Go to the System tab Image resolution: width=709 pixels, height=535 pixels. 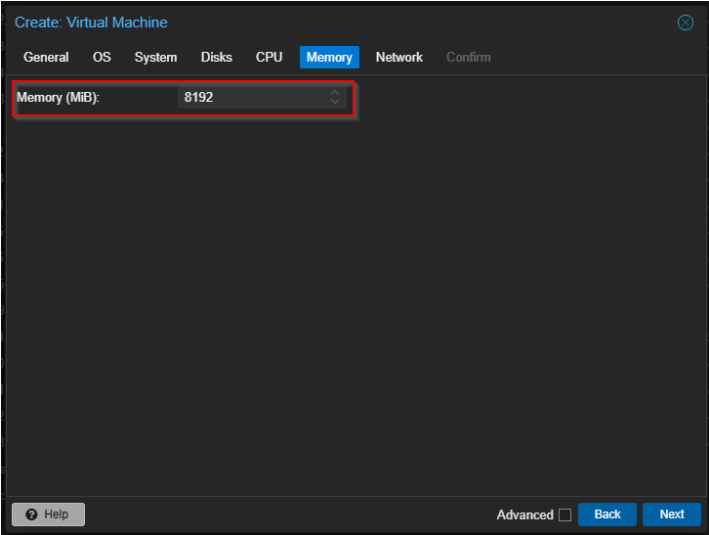156,57
